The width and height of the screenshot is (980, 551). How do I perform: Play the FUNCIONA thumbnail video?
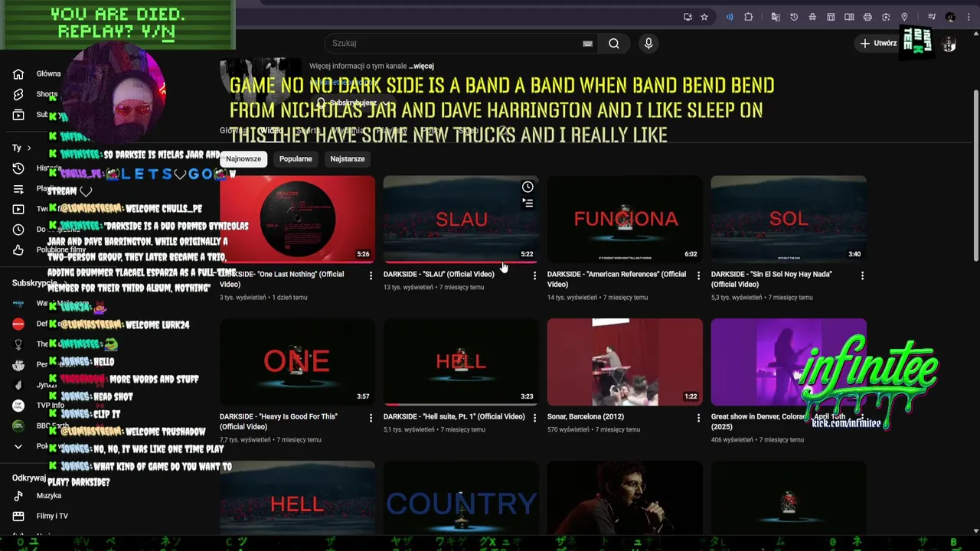click(x=625, y=219)
